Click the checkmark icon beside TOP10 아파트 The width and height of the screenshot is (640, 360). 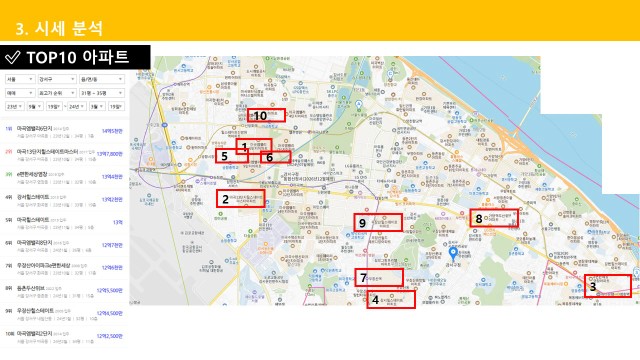(13, 58)
